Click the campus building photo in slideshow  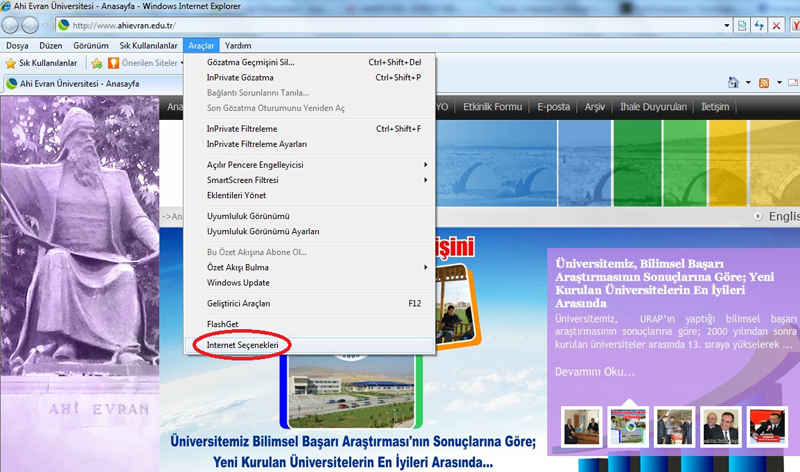click(351, 391)
